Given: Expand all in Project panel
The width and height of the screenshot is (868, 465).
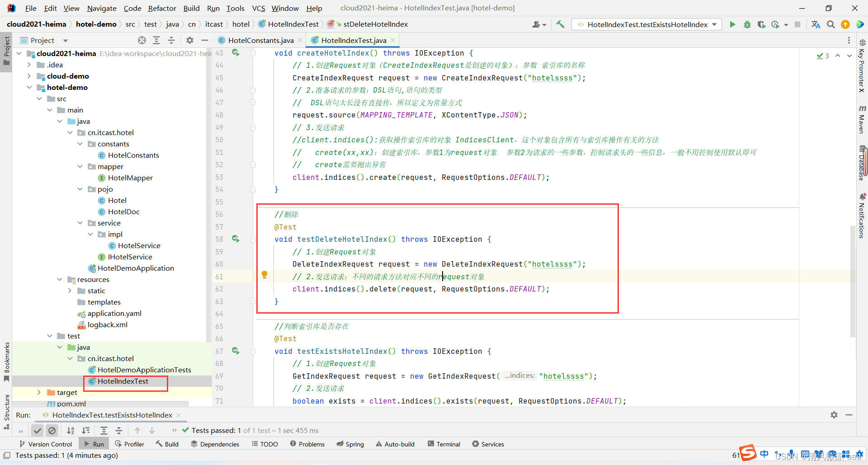Looking at the screenshot, I should 156,40.
